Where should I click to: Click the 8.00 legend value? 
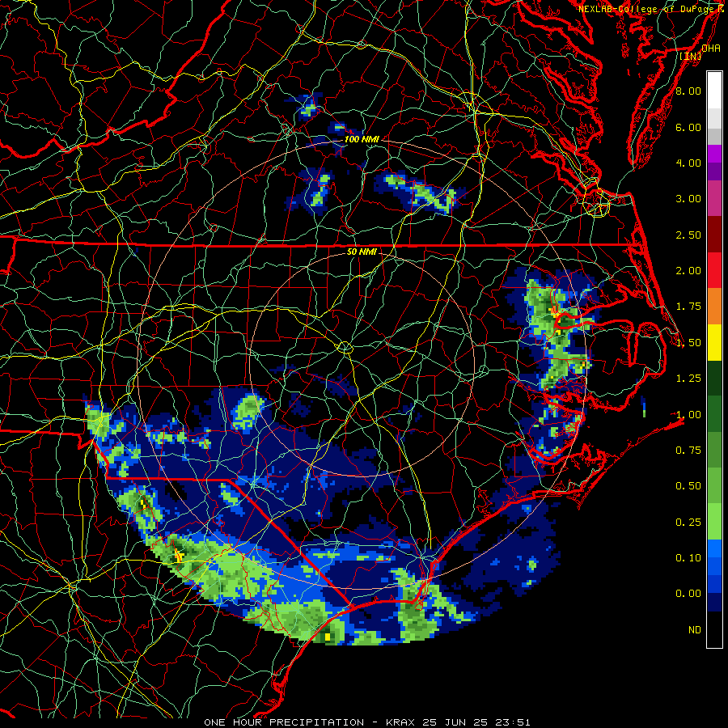[x=688, y=91]
